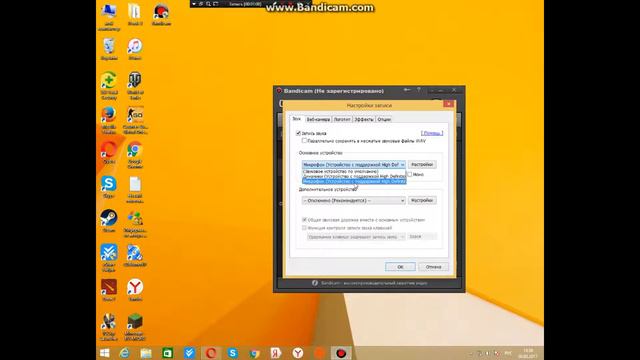Open the secondary device Отключено dropdown
640x360 pixels.
point(353,200)
